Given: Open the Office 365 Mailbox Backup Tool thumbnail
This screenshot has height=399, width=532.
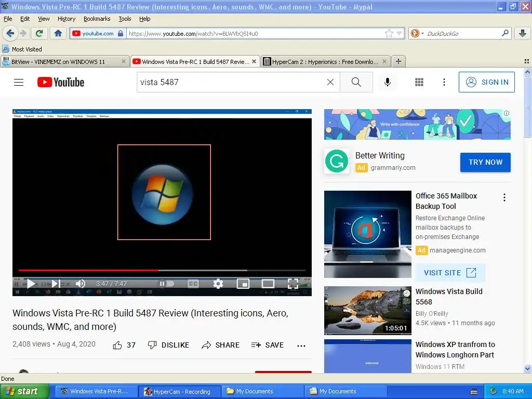Looking at the screenshot, I should (367, 234).
